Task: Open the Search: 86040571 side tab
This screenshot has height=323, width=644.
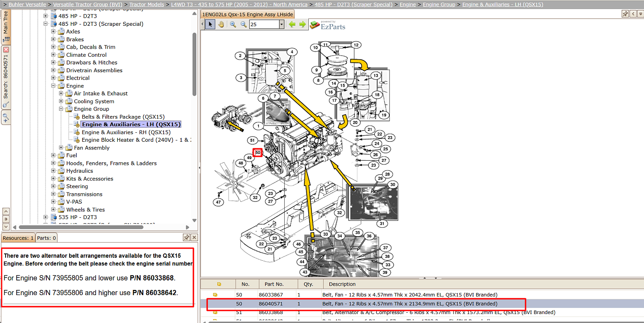Action: (6, 77)
